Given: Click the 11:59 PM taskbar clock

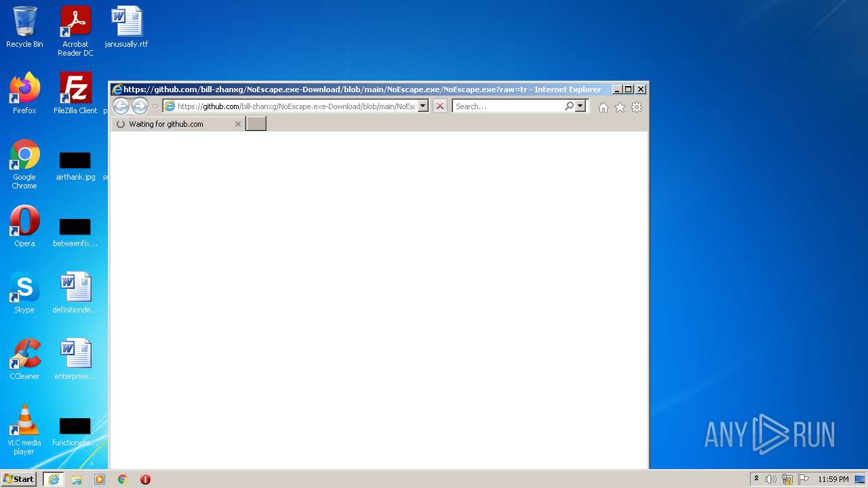Looking at the screenshot, I should click(x=833, y=479).
